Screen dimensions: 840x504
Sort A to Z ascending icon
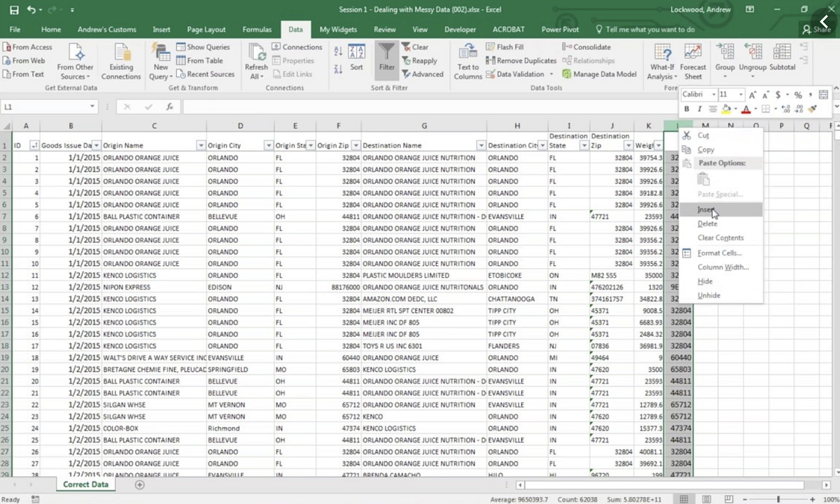click(x=338, y=52)
